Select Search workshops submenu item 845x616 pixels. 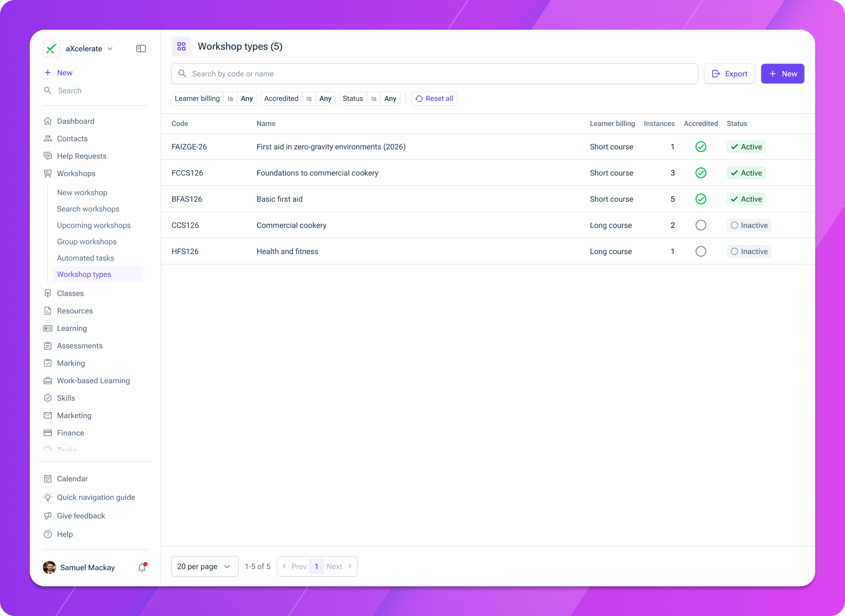coord(88,209)
